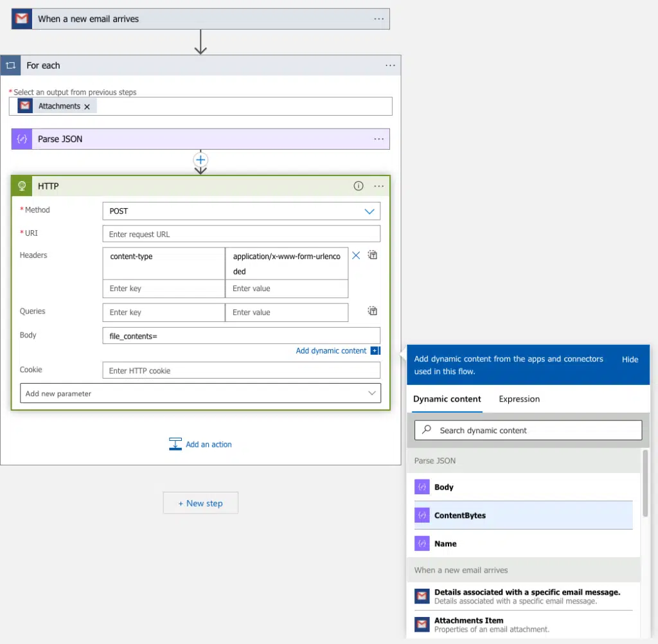Open Parse JSON step options menu
Image resolution: width=658 pixels, height=644 pixels.
(378, 139)
